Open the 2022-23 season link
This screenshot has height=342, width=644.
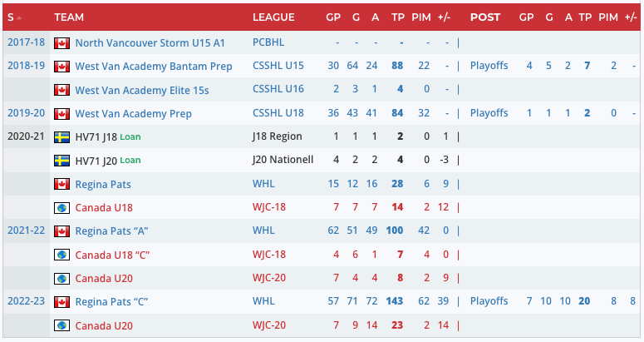point(23,301)
